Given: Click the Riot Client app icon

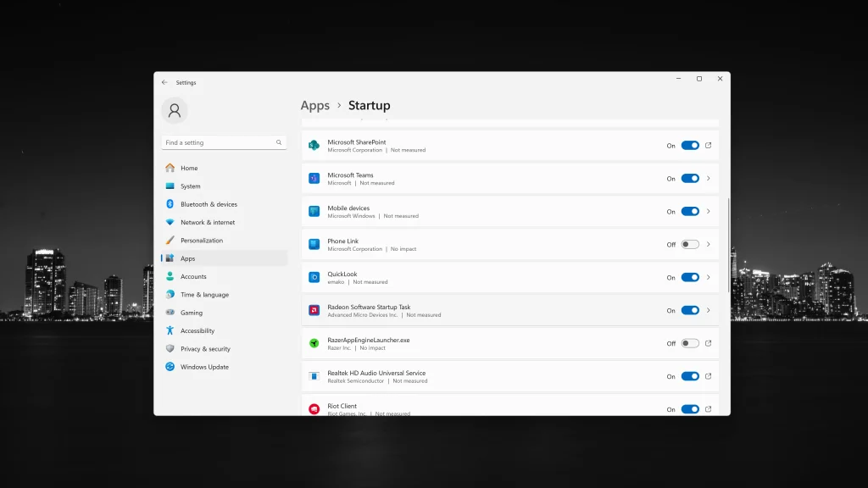Looking at the screenshot, I should (314, 409).
